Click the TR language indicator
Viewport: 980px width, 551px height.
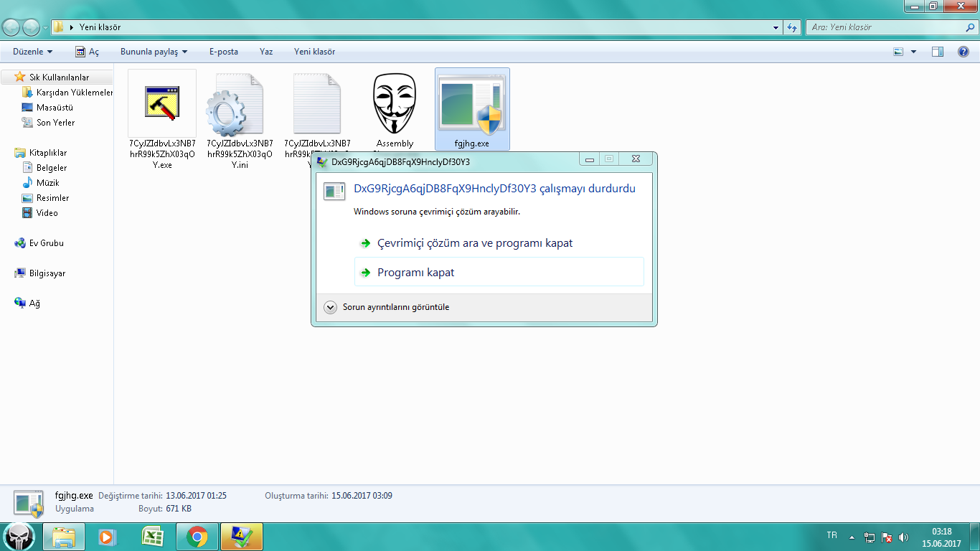coord(831,535)
